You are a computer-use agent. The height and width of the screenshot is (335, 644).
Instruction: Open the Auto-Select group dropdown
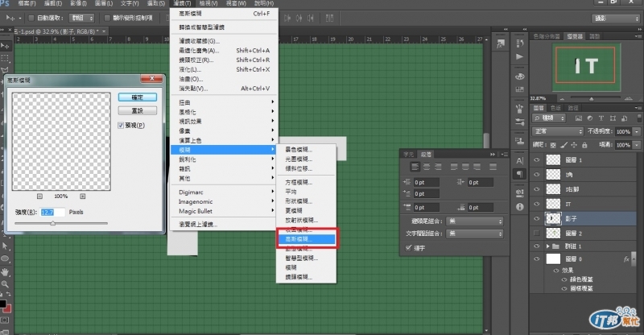(x=82, y=18)
